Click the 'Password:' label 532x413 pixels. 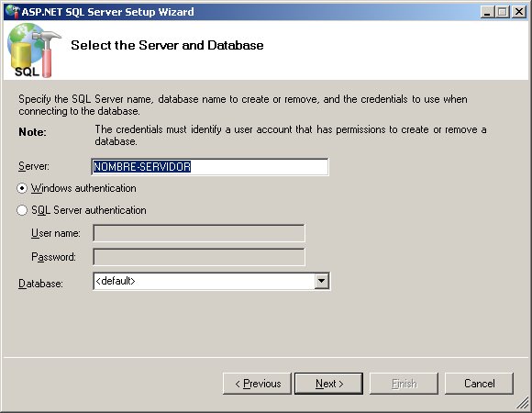(x=53, y=257)
